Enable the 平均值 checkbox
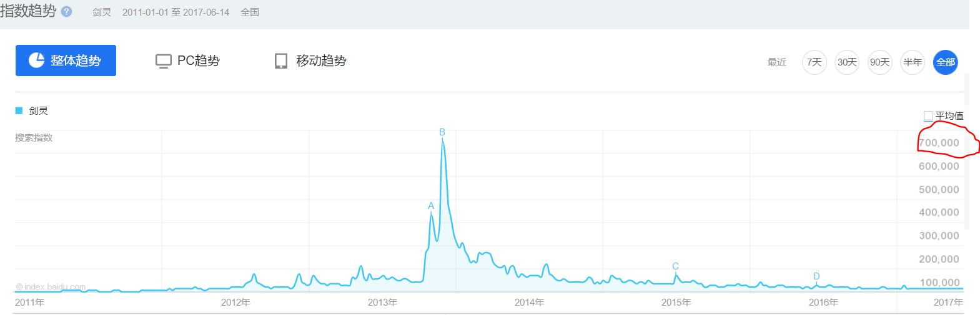This screenshot has width=980, height=315. tap(928, 116)
